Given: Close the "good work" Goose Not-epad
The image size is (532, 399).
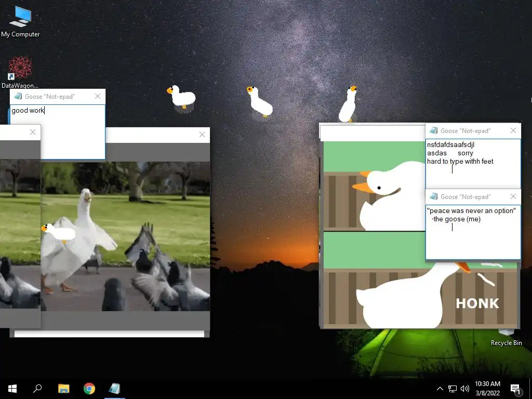Looking at the screenshot, I should 98,96.
